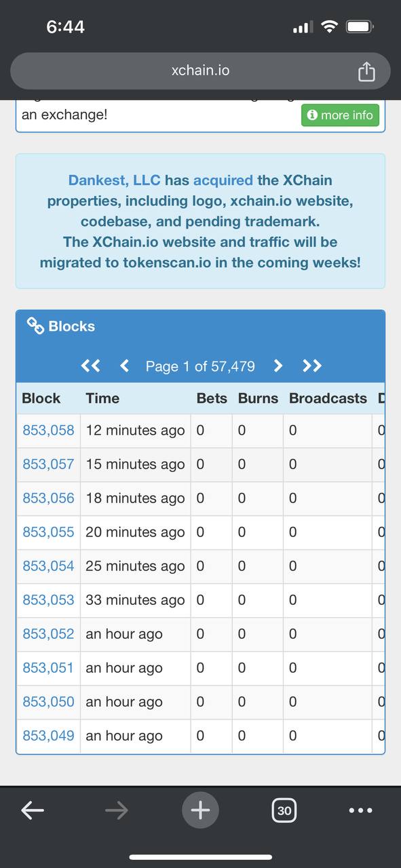Tap the share icon in address bar

pos(366,71)
